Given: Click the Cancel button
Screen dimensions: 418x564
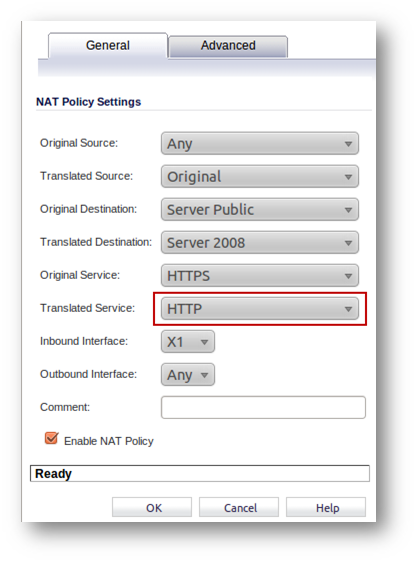Looking at the screenshot, I should [x=239, y=508].
